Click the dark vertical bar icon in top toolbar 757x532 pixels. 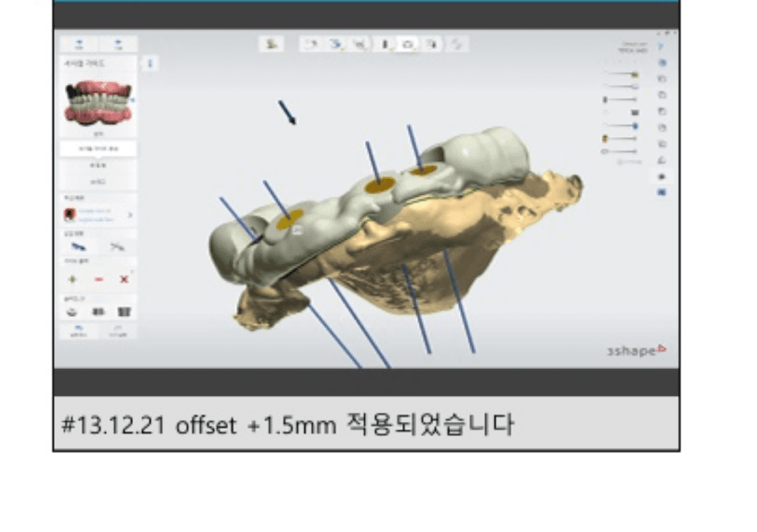coord(385,45)
